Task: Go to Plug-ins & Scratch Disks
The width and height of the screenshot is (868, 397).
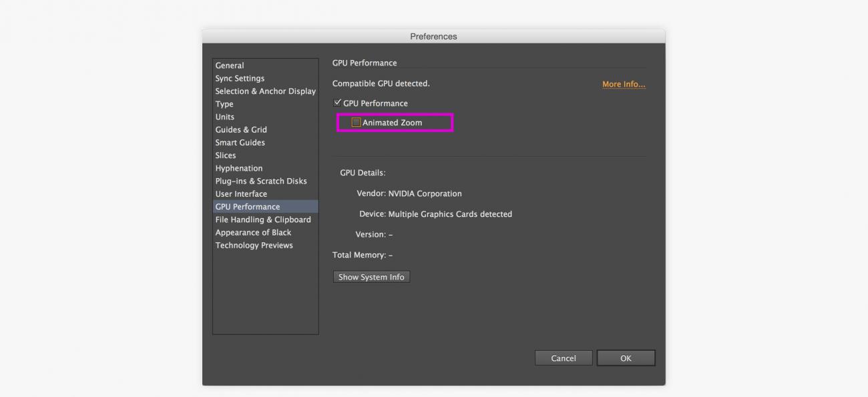Action: click(265, 181)
